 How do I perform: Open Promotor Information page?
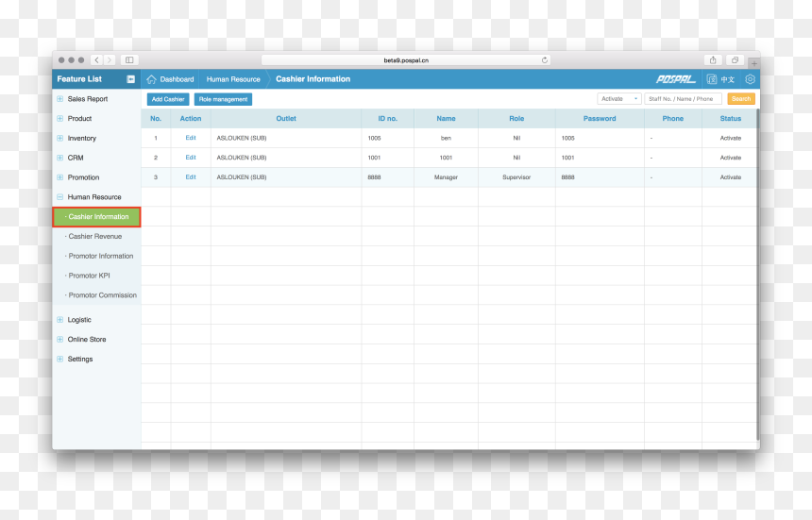coord(101,256)
